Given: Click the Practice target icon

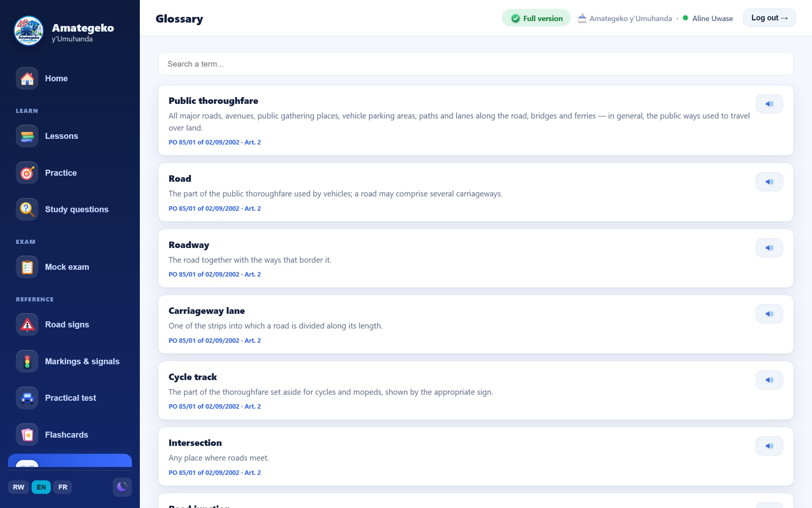Looking at the screenshot, I should point(27,173).
